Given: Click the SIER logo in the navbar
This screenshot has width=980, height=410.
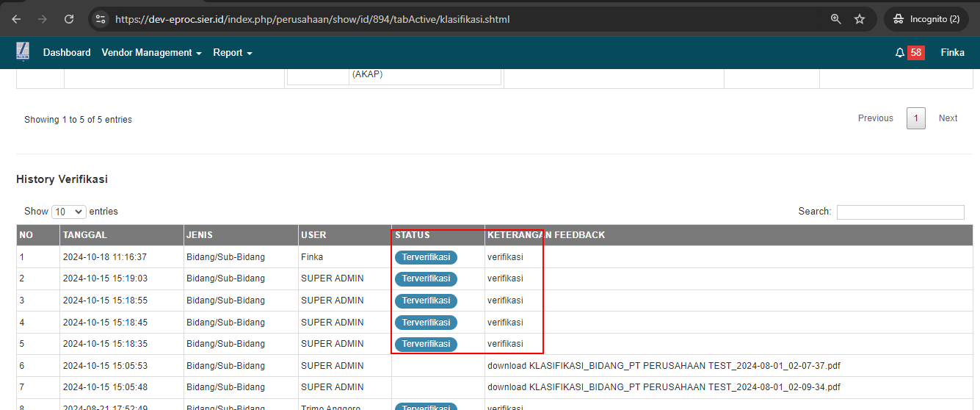Looking at the screenshot, I should pos(23,52).
